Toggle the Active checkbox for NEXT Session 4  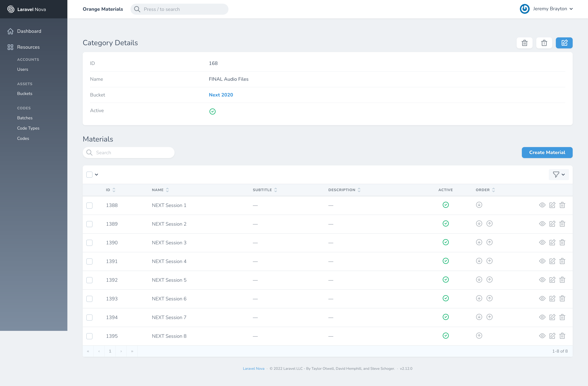(x=446, y=261)
